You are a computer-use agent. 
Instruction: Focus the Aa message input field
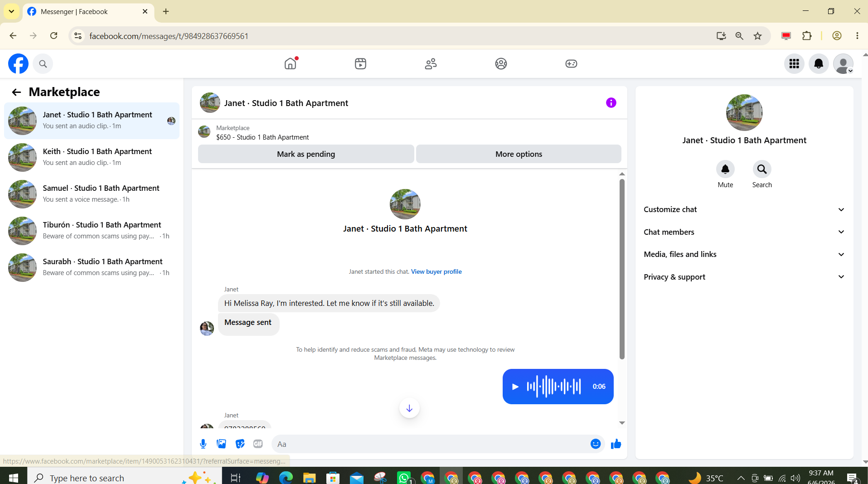(x=431, y=444)
